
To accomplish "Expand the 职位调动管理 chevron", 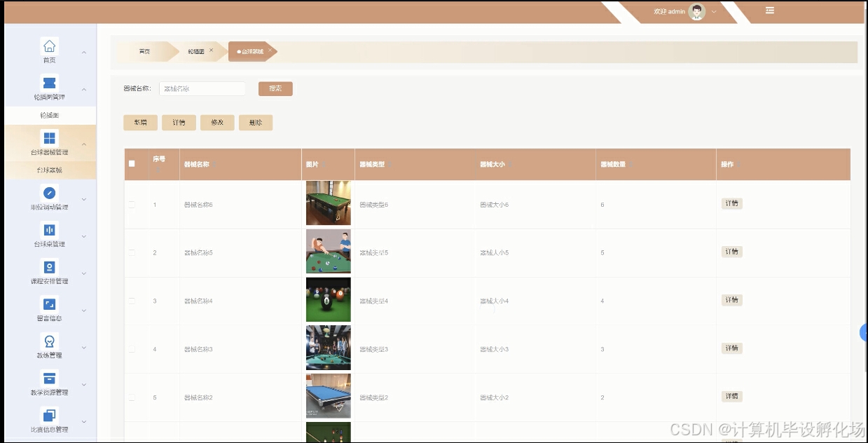I will [x=84, y=199].
